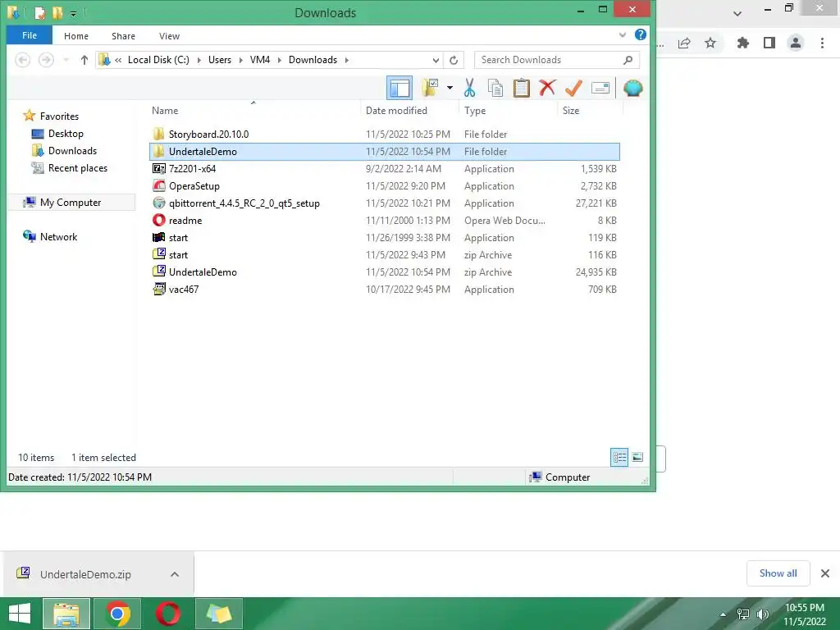Select the start application, 119 KB

[384, 237]
